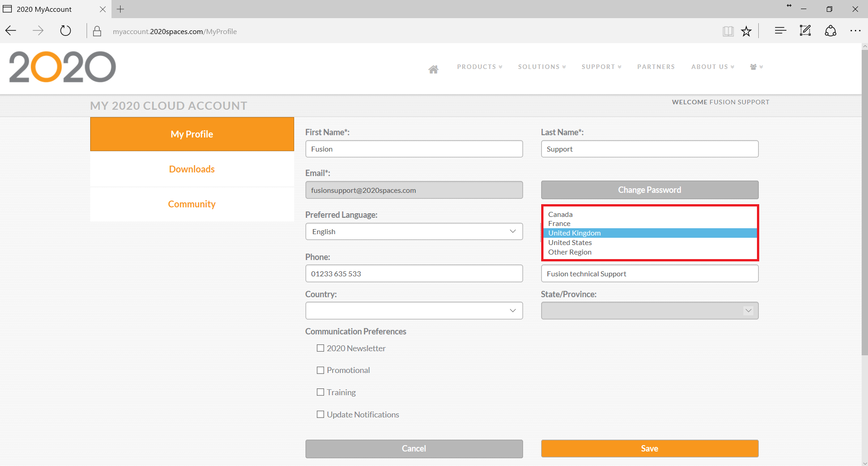The image size is (868, 466).
Task: Expand the Country dropdown
Action: [414, 310]
